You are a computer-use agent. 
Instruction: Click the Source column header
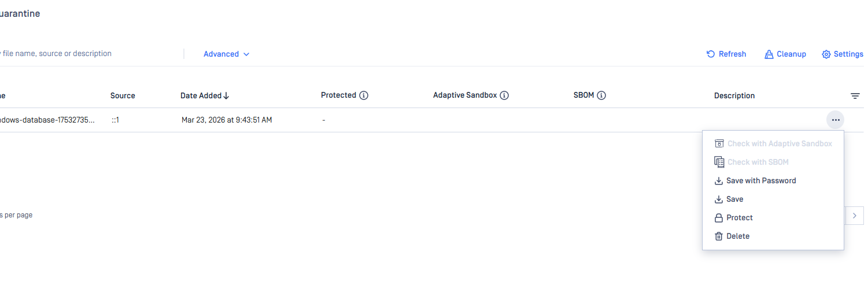pyautogui.click(x=123, y=96)
